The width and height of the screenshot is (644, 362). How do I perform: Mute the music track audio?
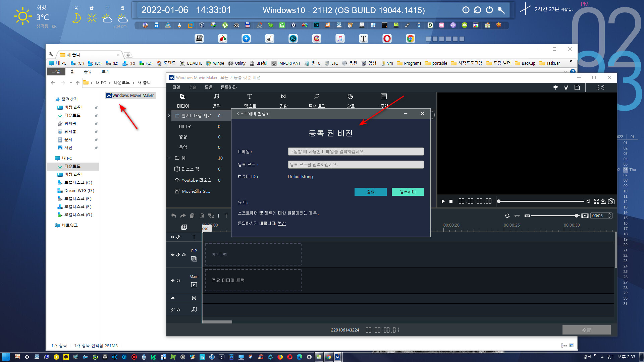(x=178, y=310)
